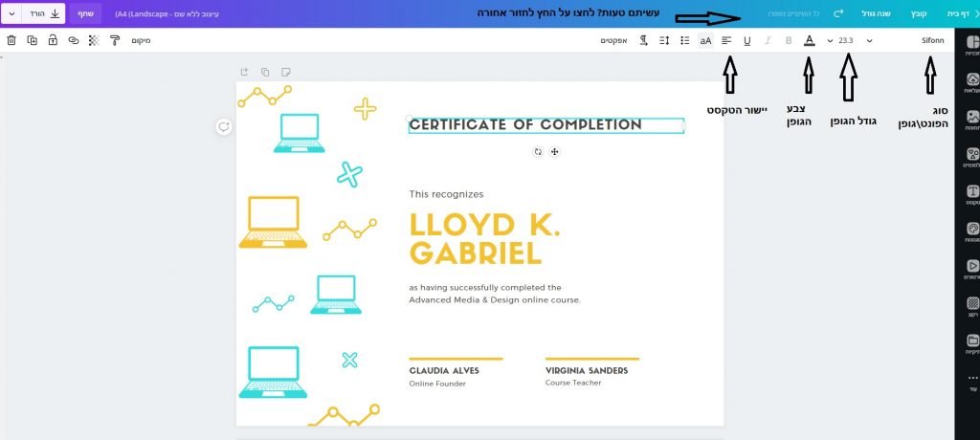Expand the font size 23.3 dropdown
The width and height of the screenshot is (980, 440).
click(830, 41)
